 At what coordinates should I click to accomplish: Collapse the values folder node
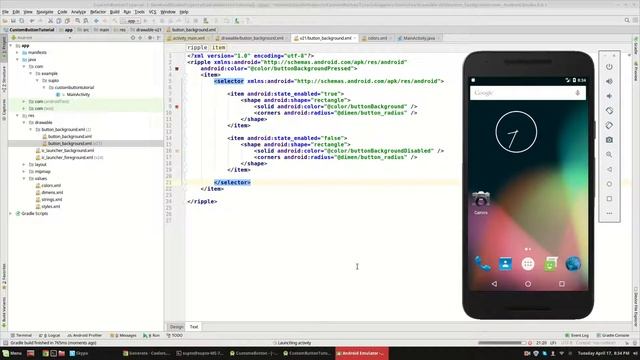tap(24, 178)
